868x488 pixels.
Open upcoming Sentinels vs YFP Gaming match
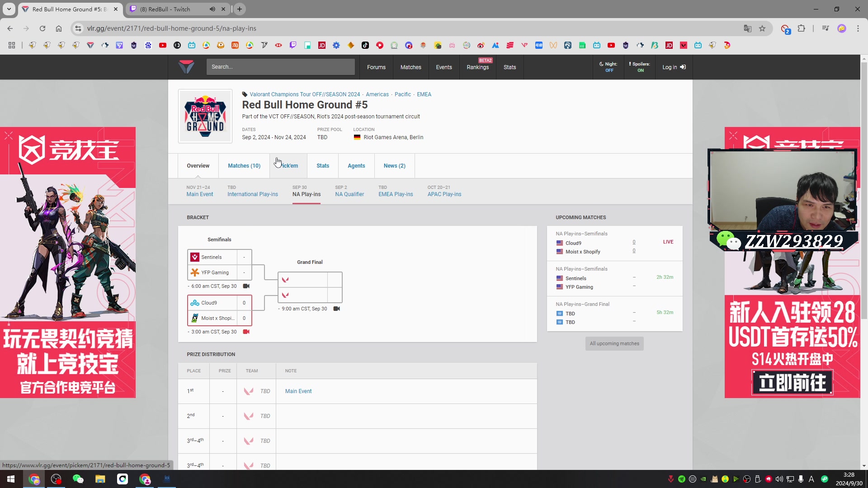coord(614,278)
